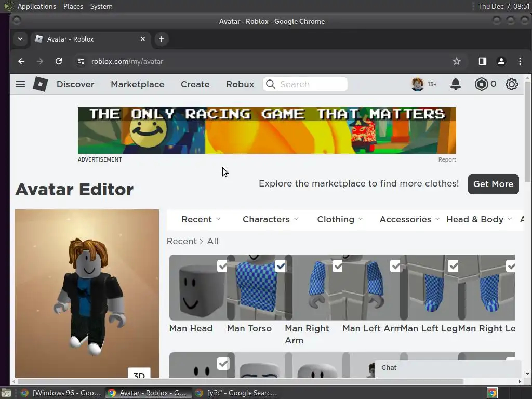Switch avatar preview to 3D
Screen dimensions: 532x399
click(139, 373)
